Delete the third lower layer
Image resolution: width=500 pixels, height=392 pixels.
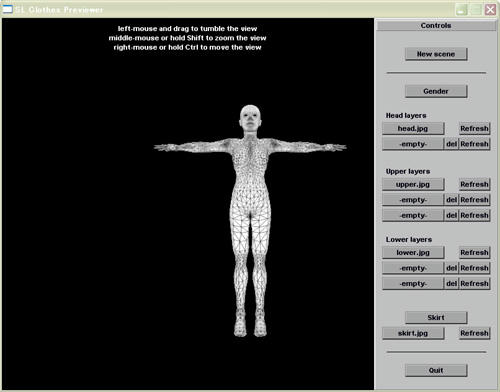(451, 284)
